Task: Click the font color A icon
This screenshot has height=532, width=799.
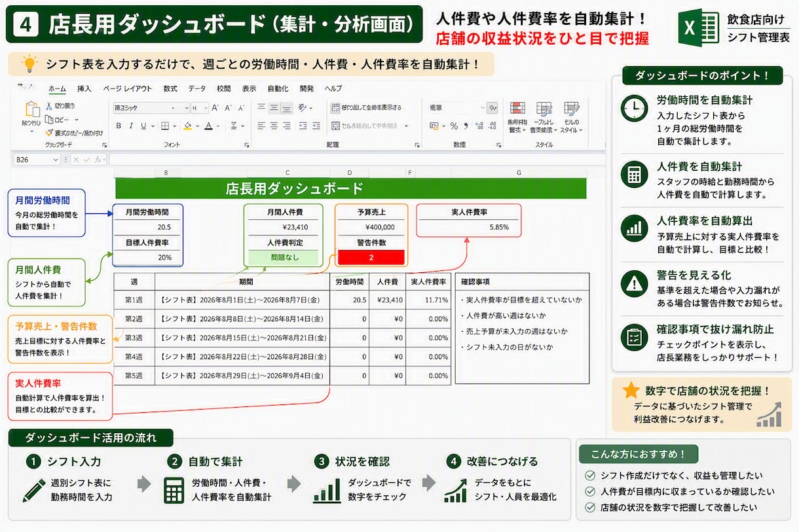Action: click(208, 126)
